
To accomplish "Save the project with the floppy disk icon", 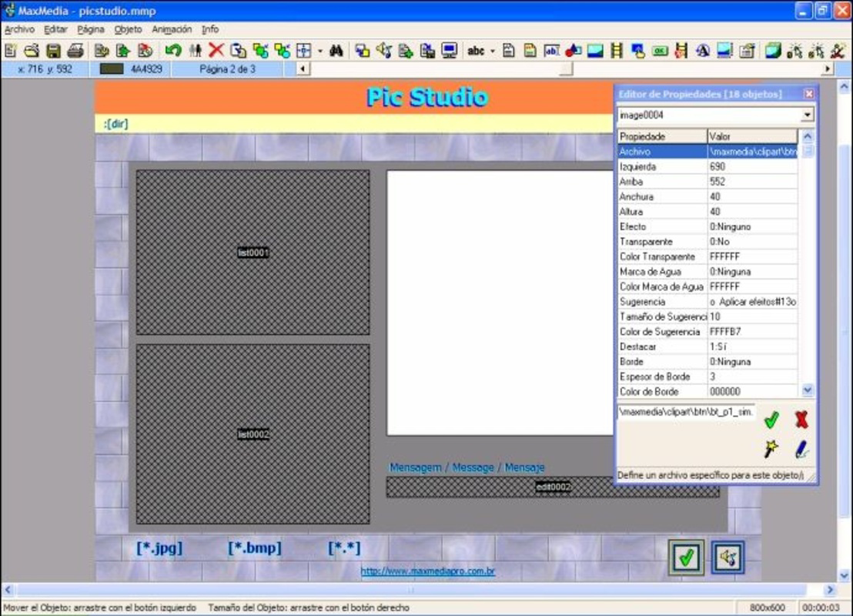I will click(53, 51).
